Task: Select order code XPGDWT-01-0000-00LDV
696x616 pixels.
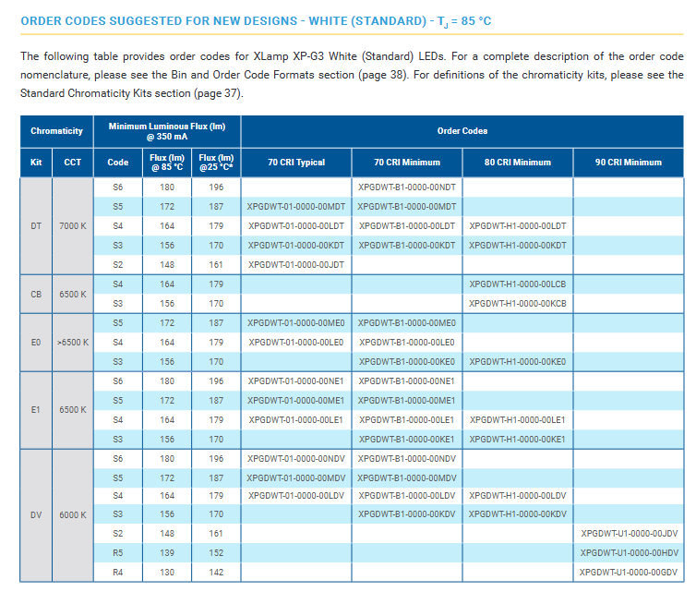Action: click(x=296, y=496)
